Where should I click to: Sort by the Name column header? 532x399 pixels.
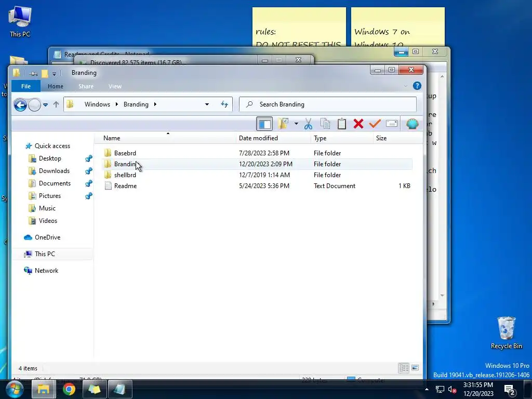(165, 138)
